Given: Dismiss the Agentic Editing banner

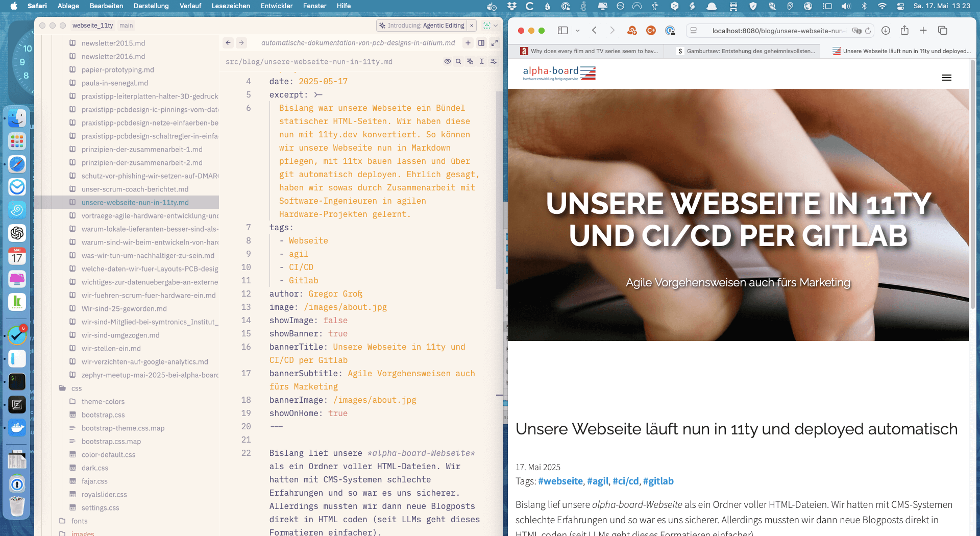Looking at the screenshot, I should pos(472,26).
